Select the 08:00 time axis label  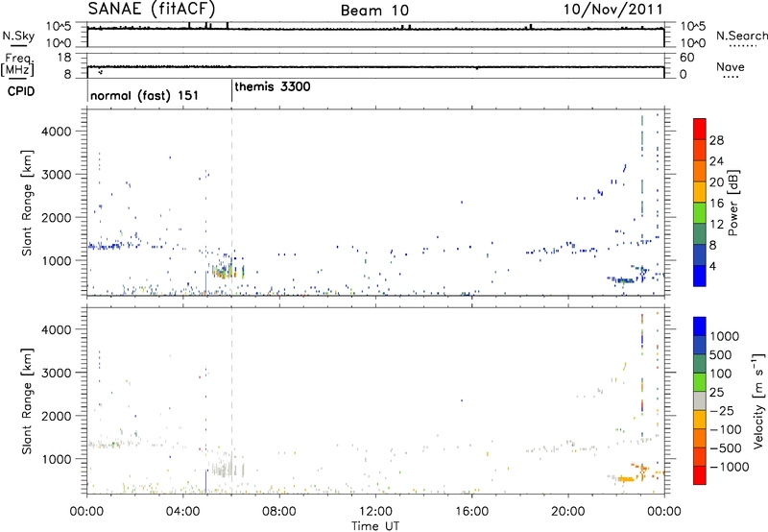pos(279,512)
